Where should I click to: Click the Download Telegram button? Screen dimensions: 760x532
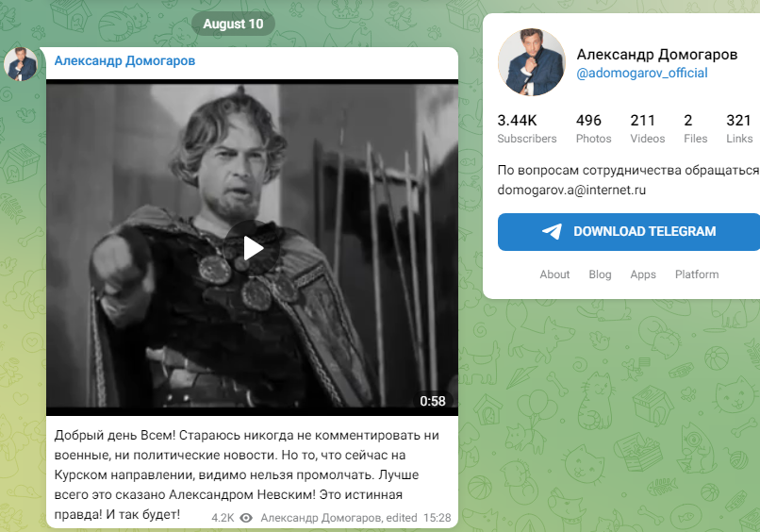coord(629,232)
